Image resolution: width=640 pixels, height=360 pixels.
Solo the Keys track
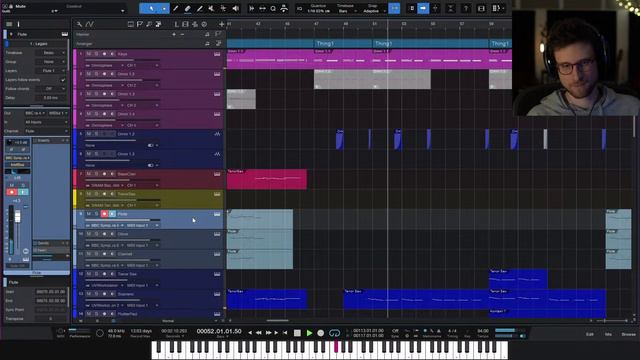(x=96, y=54)
